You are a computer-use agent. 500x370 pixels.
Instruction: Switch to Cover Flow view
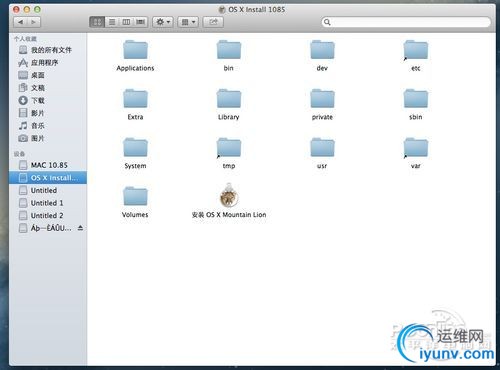[141, 22]
